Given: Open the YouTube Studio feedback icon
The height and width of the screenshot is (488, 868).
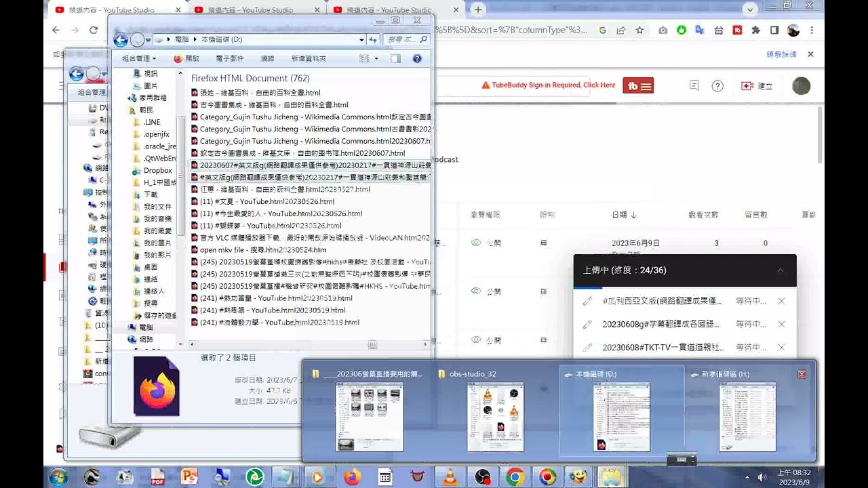Looking at the screenshot, I should tap(694, 86).
